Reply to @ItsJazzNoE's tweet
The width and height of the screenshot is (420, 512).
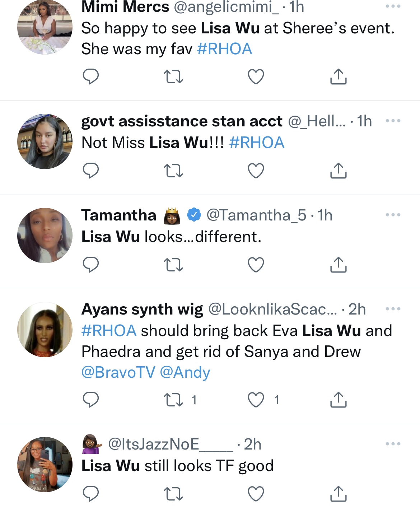click(x=90, y=493)
